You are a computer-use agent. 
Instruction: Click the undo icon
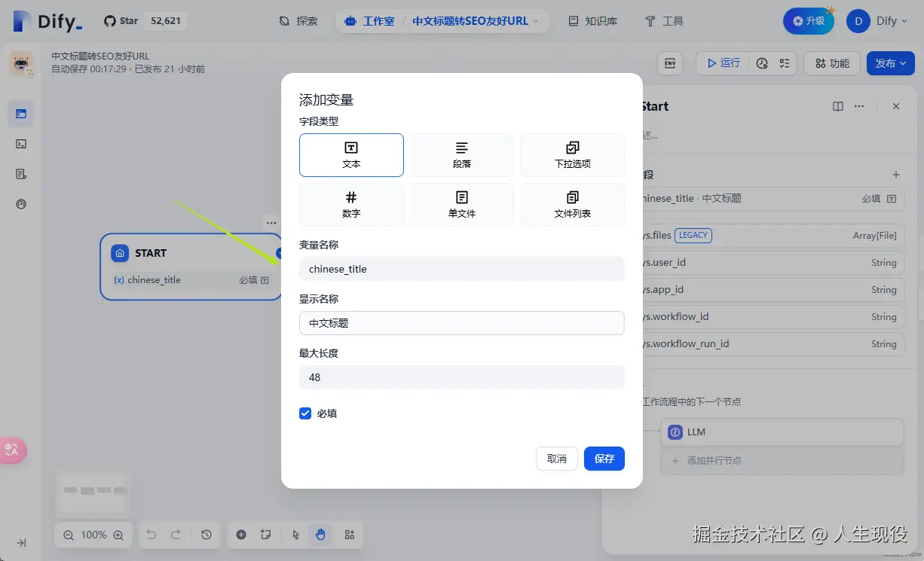pyautogui.click(x=151, y=535)
